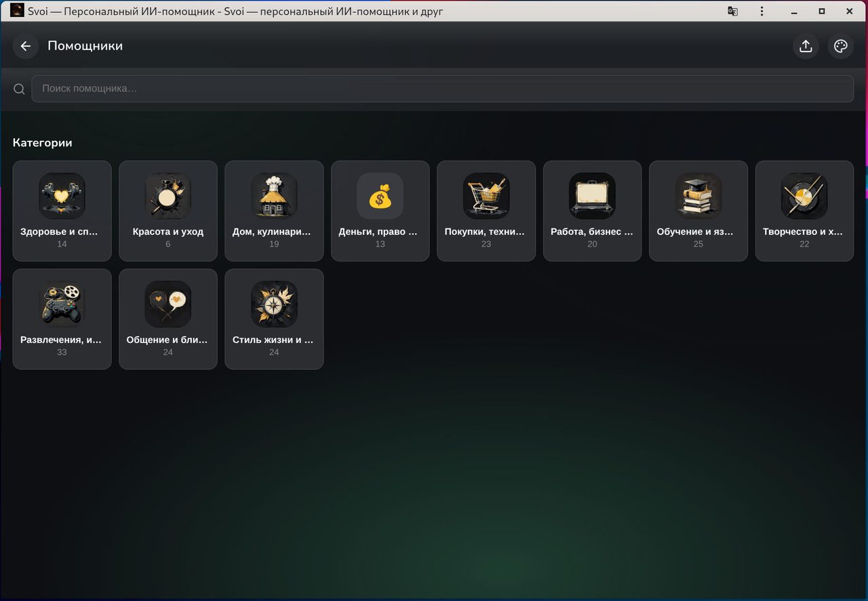868x601 pixels.
Task: Open the Творчество palette category
Action: click(x=804, y=211)
